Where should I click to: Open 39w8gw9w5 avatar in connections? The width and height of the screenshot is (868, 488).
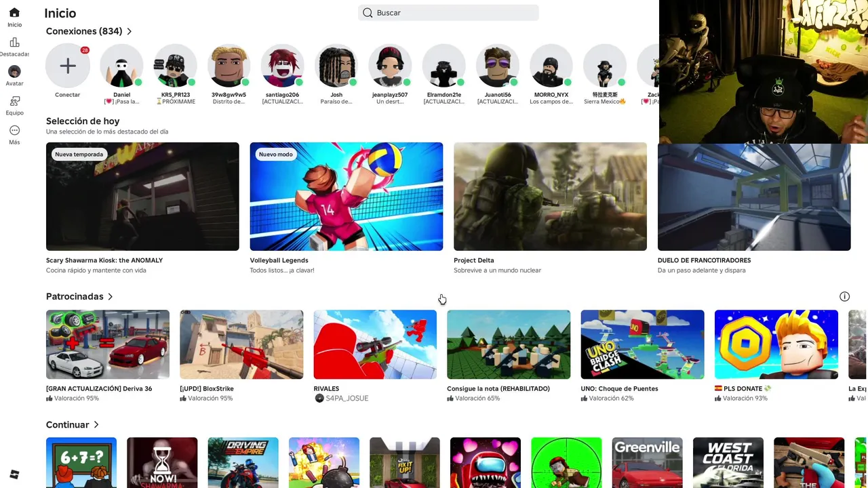229,66
